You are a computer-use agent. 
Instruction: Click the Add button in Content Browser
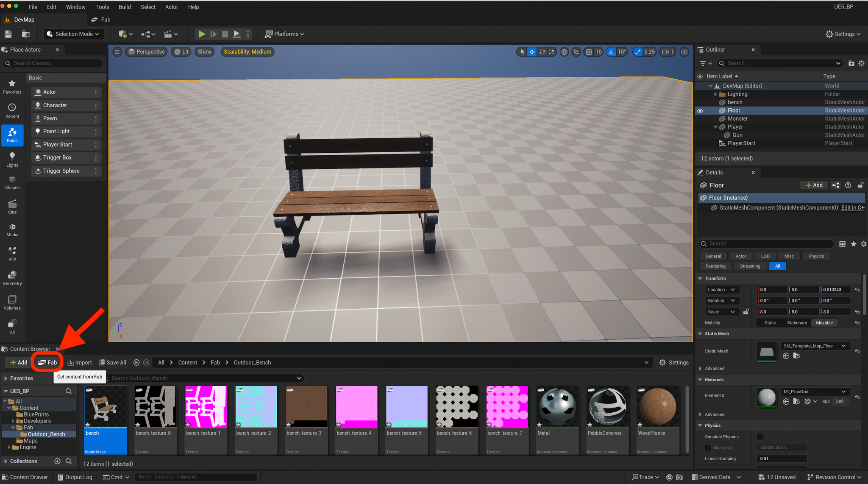coord(19,363)
